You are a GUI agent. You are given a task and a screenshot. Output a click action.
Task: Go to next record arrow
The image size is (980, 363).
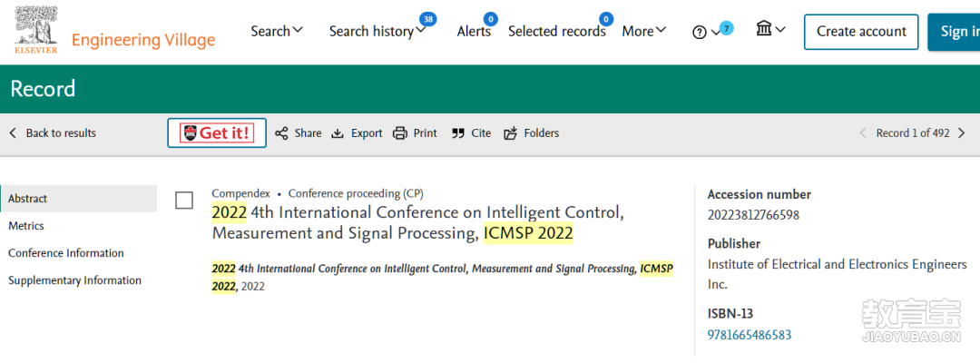point(961,133)
